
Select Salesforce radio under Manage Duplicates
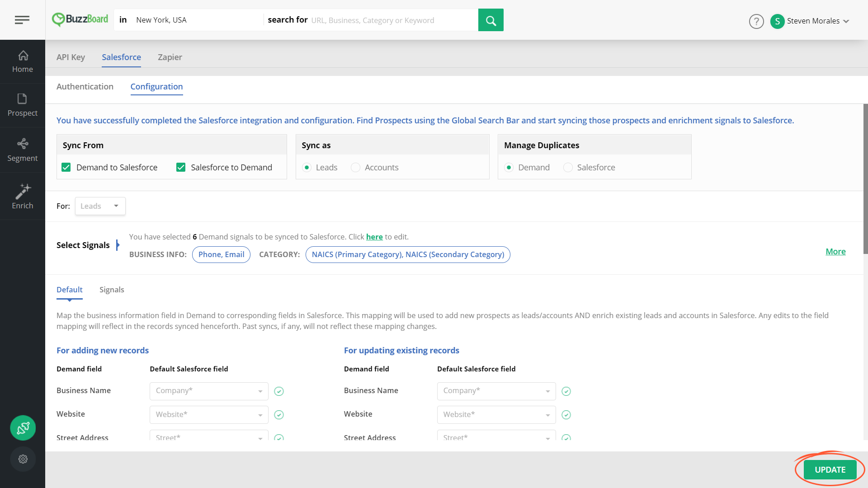[x=568, y=168]
